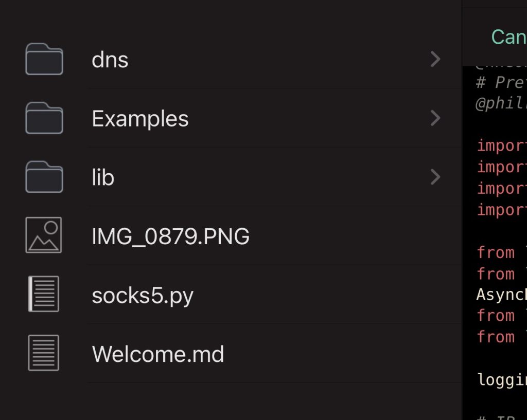
Task: Open the IMG_0879.PNG file
Action: coord(170,236)
